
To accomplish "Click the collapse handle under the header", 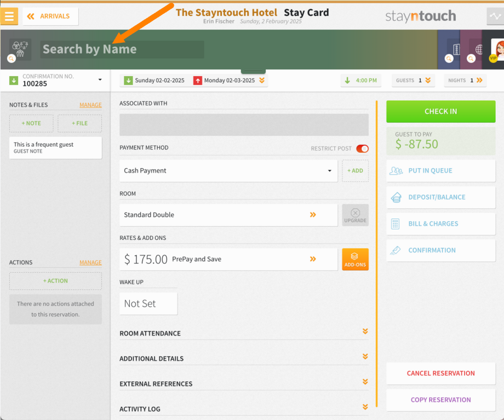I will point(253,71).
